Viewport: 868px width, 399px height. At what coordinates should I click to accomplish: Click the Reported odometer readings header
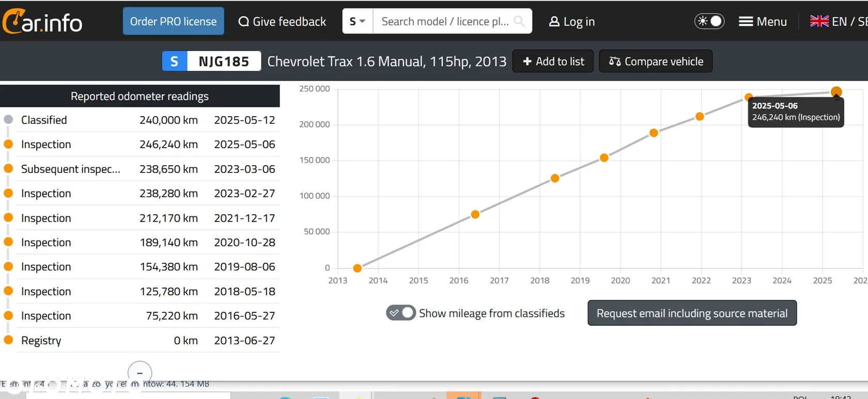point(140,96)
